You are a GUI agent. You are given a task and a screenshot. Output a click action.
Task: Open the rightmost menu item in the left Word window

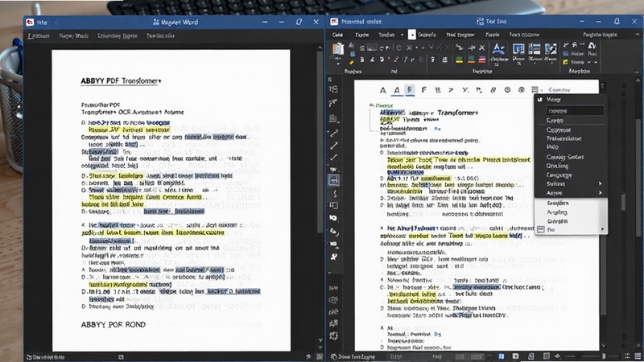160,35
